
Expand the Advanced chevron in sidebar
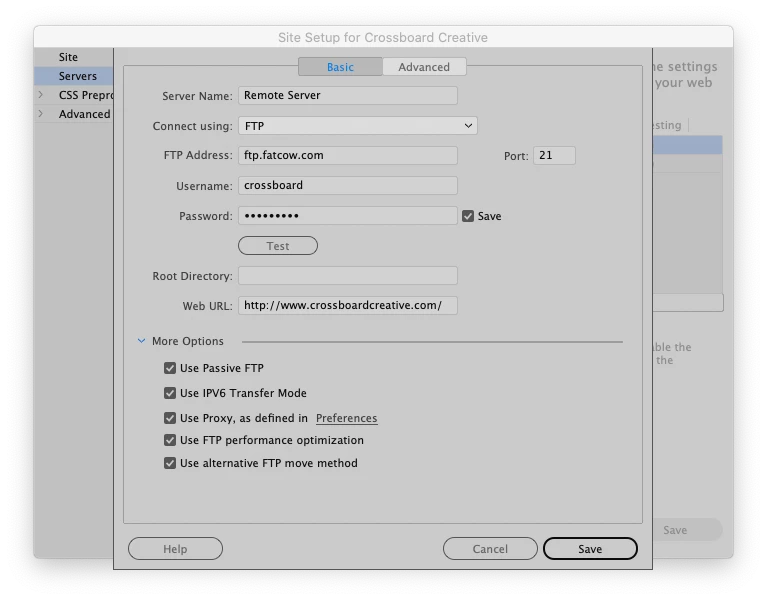click(x=41, y=114)
